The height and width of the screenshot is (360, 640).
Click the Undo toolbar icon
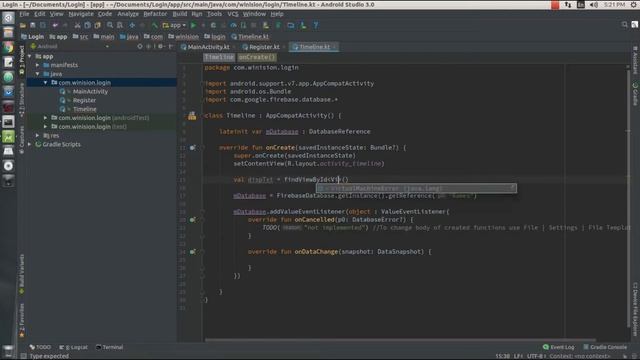coord(55,25)
